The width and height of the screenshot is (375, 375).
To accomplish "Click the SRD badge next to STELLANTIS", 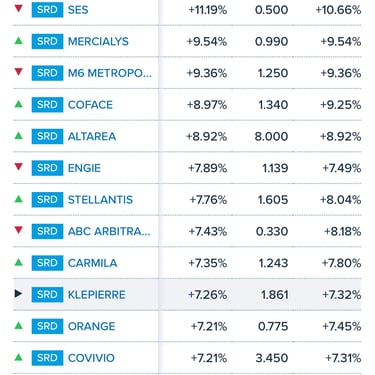I will pos(47,200).
